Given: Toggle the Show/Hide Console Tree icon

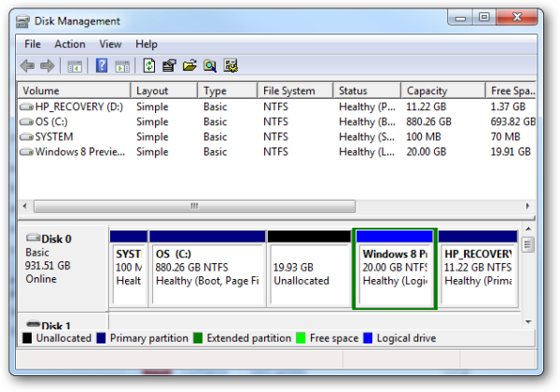Looking at the screenshot, I should (x=75, y=65).
